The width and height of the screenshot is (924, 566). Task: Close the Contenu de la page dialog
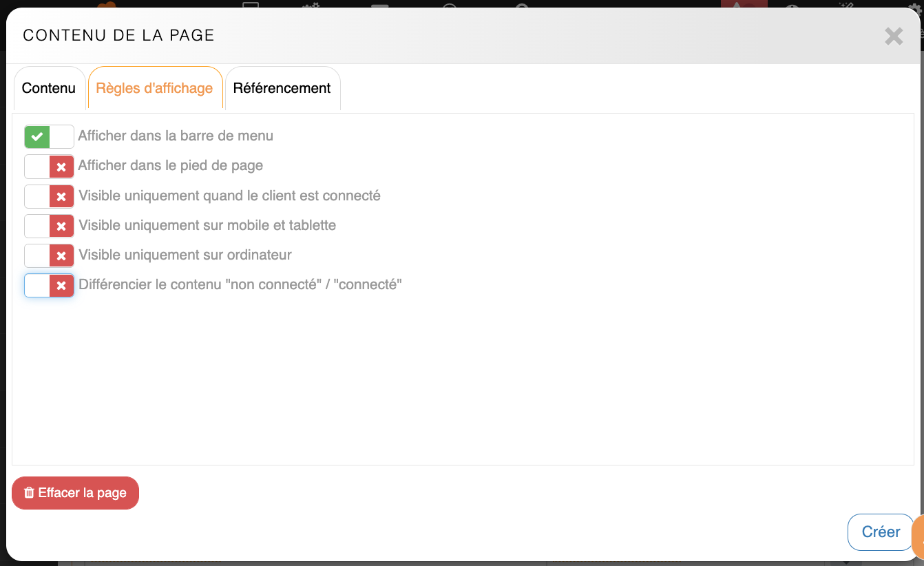894,36
